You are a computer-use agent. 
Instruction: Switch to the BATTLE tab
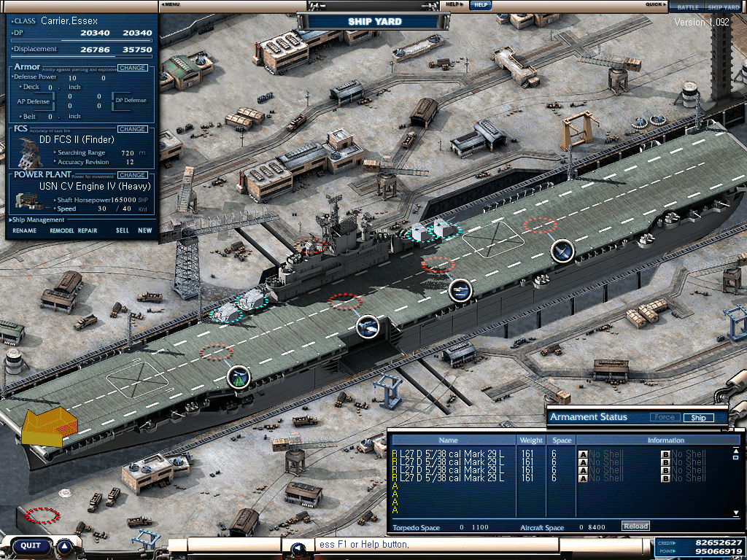[688, 7]
